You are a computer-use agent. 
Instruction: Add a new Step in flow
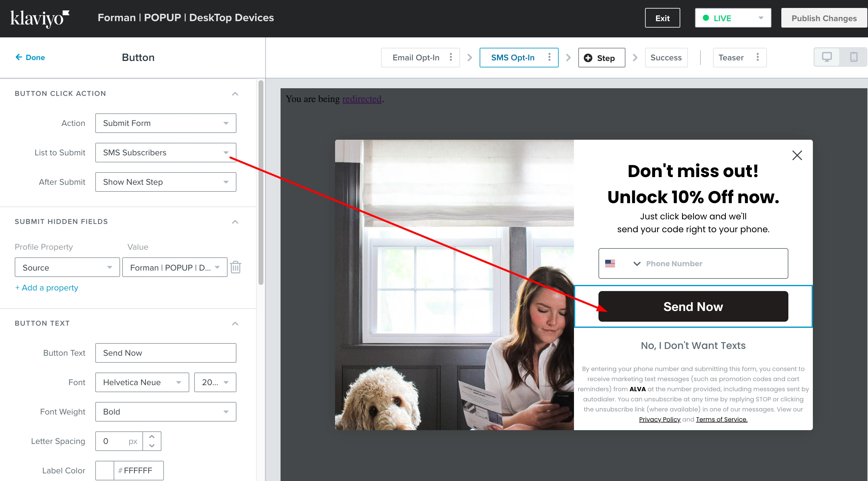click(602, 58)
